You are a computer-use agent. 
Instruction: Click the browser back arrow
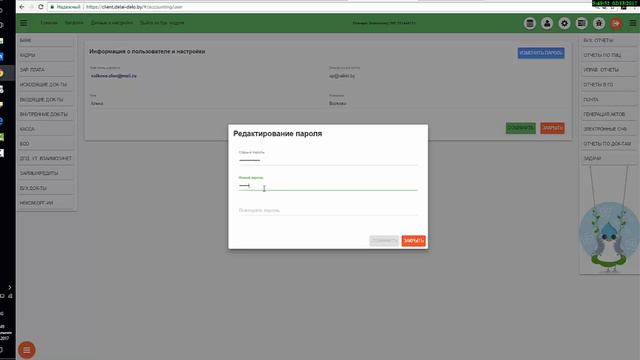(22, 7)
